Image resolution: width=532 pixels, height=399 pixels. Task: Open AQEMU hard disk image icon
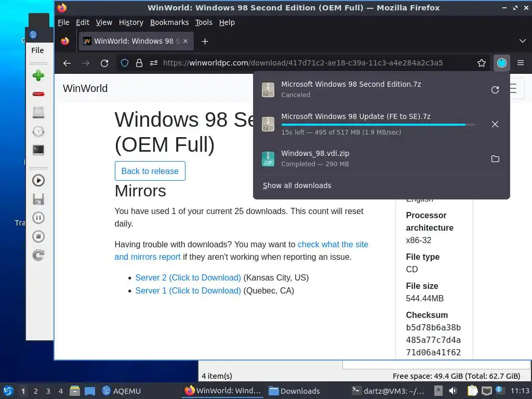click(x=38, y=113)
